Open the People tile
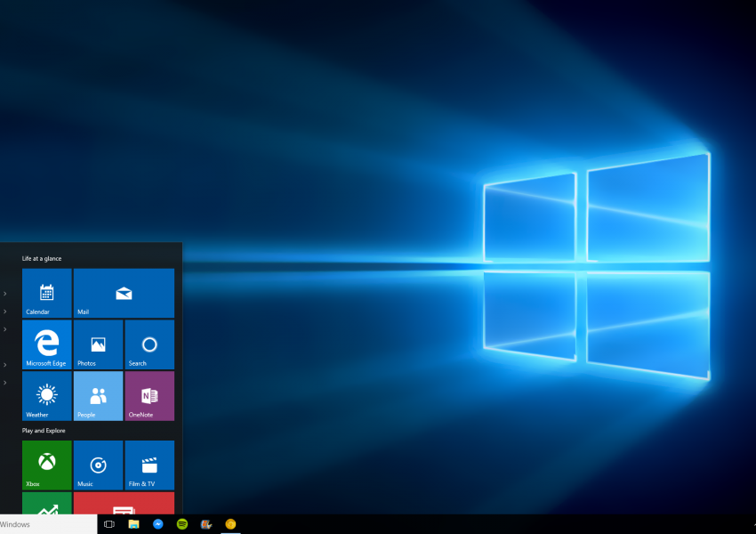This screenshot has width=756, height=534. (98, 396)
